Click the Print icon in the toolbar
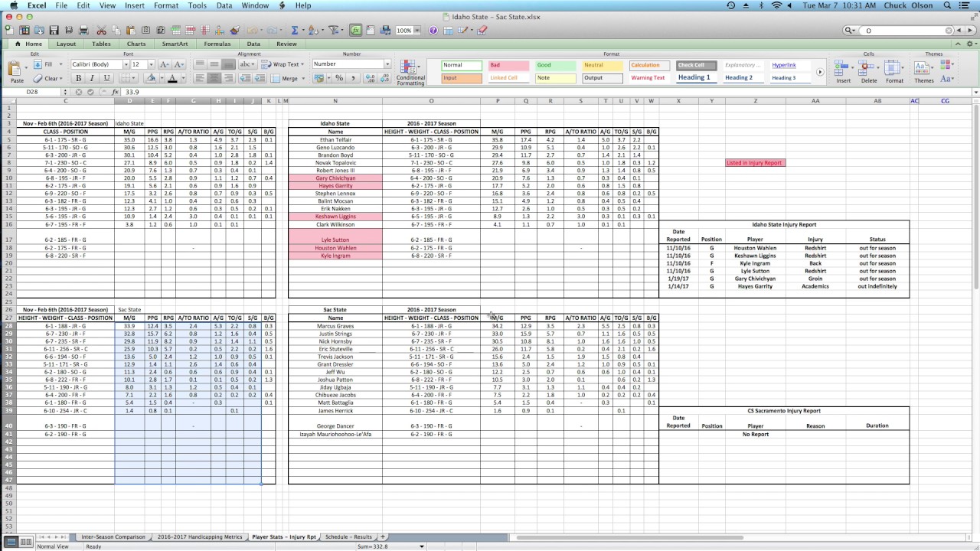The image size is (980, 551). 84,30
